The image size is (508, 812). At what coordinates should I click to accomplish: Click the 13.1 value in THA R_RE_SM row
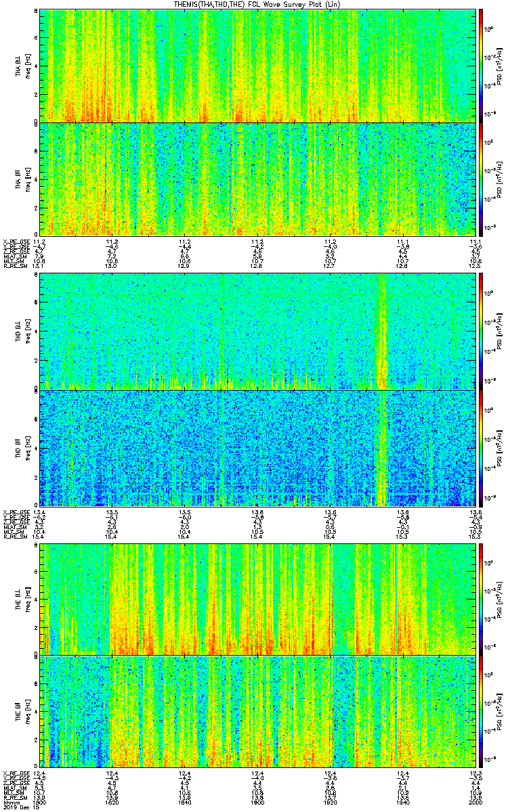[x=39, y=266]
